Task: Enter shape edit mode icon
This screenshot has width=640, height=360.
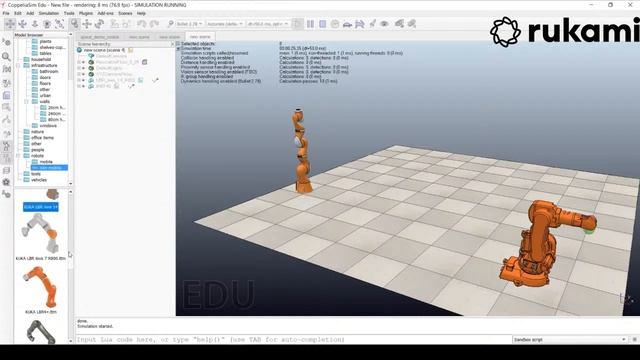Action: (7, 108)
